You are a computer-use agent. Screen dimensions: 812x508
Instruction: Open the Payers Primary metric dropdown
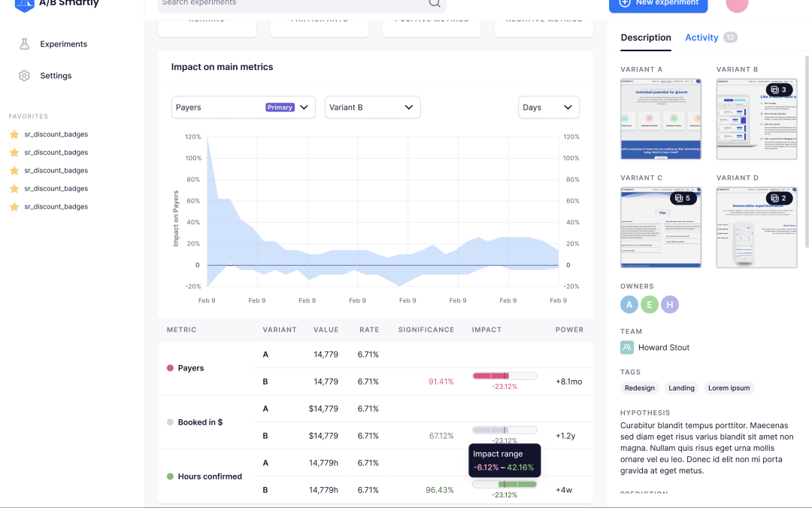click(244, 108)
